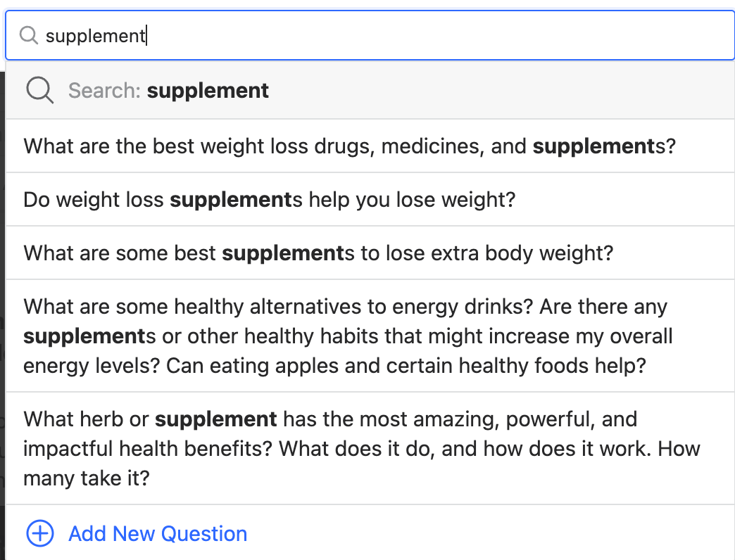Screen dimensions: 735x560
Task: Choose 'Do weight loss supplements help you lose weight?'
Action: pos(370,200)
